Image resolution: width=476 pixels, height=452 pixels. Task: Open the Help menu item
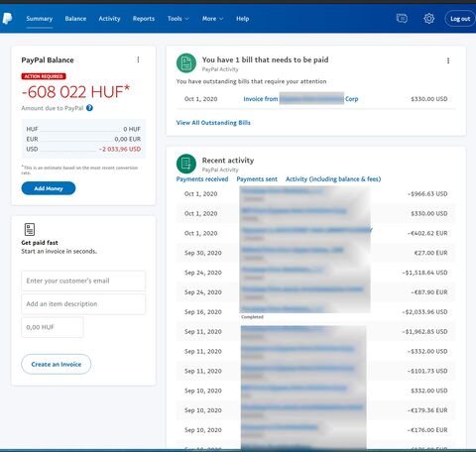point(243,19)
